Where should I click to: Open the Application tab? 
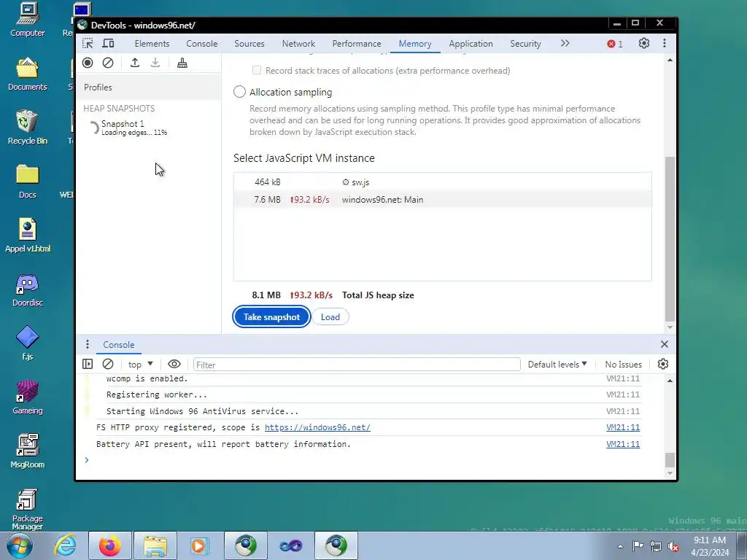click(471, 43)
